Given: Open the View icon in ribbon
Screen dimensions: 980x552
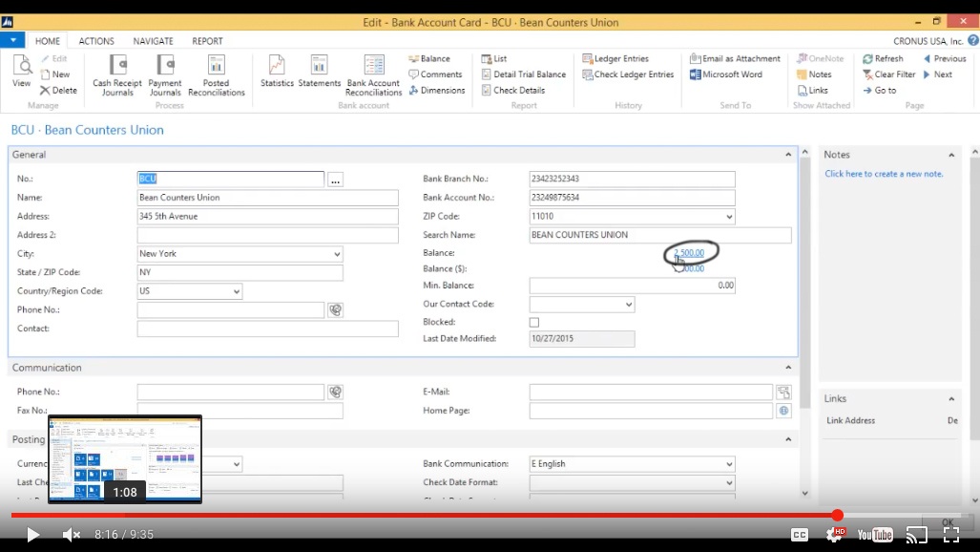Looking at the screenshot, I should (21, 71).
